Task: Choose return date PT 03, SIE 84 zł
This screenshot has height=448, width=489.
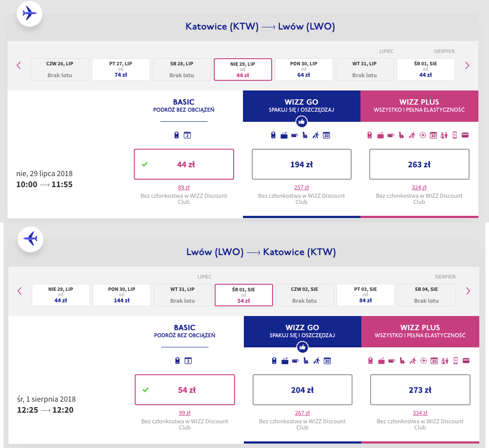Action: click(x=365, y=295)
